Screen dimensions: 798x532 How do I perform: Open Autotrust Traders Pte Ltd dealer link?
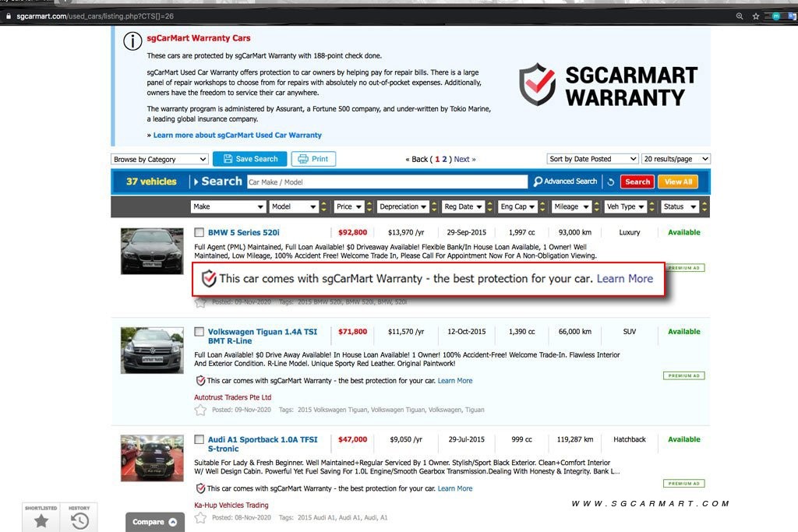[x=232, y=397]
